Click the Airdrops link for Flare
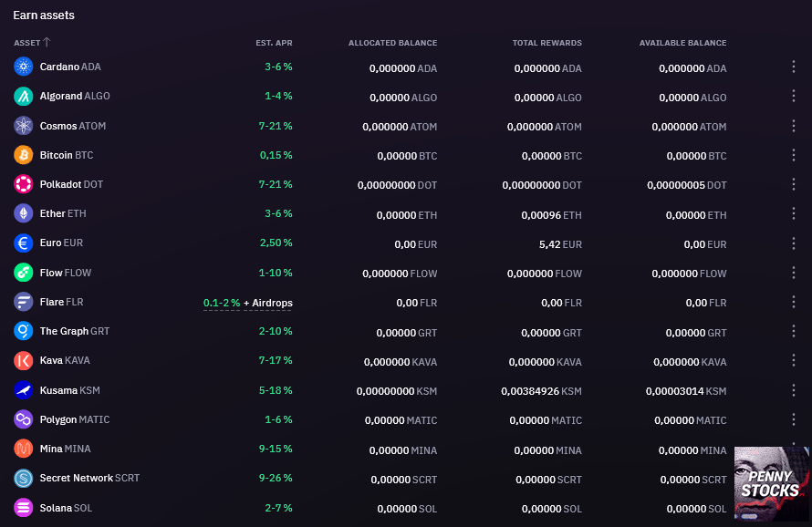Screen dimensions: 812x527 tap(265, 301)
